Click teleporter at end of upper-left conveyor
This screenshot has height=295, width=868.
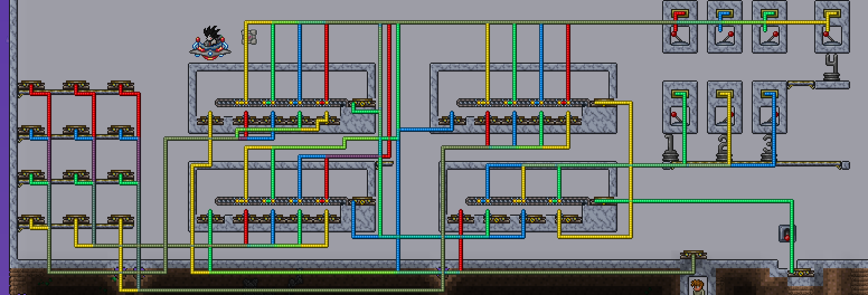pyautogui.click(x=362, y=103)
